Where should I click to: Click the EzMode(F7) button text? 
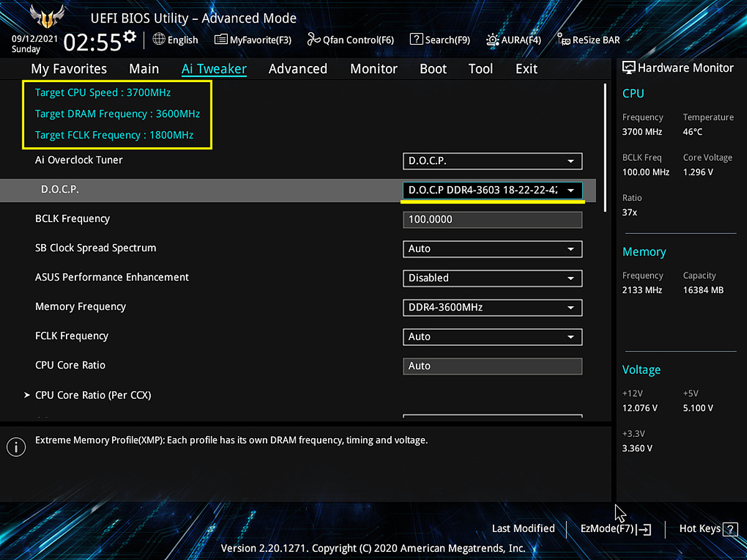[607, 528]
